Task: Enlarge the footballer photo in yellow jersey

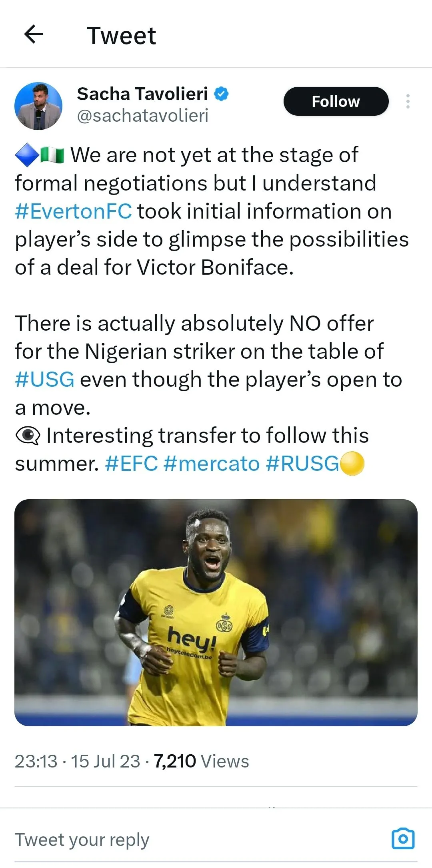Action: [x=216, y=613]
